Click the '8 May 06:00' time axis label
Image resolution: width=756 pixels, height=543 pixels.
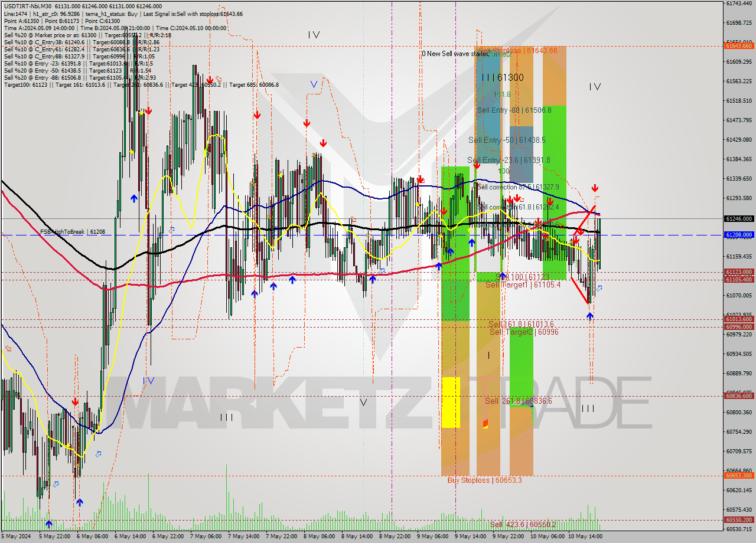[x=319, y=537]
